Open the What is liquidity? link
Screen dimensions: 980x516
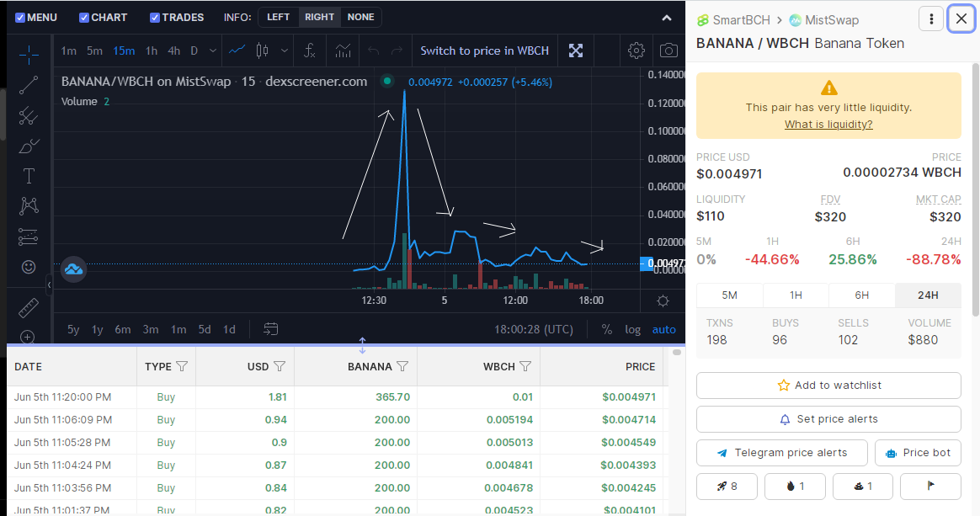coord(828,125)
